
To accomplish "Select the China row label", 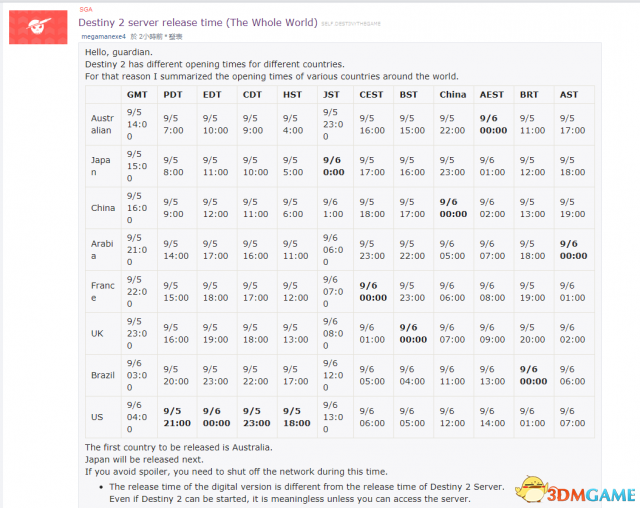I will (103, 208).
